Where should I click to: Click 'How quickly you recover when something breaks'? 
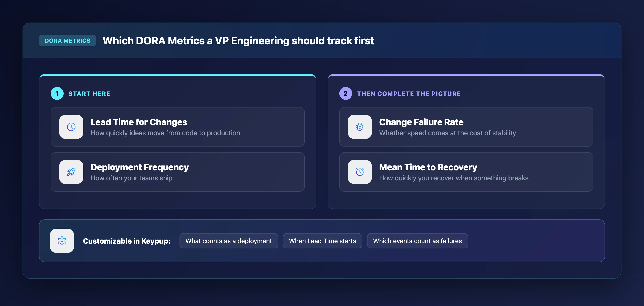coord(454,178)
